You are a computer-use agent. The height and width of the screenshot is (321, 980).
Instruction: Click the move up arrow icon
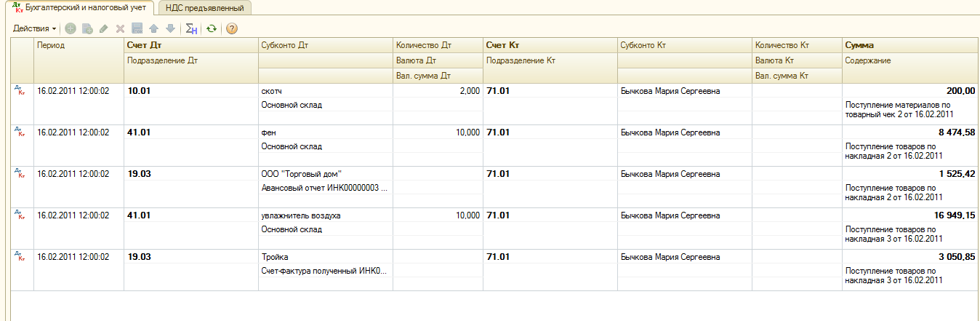153,28
